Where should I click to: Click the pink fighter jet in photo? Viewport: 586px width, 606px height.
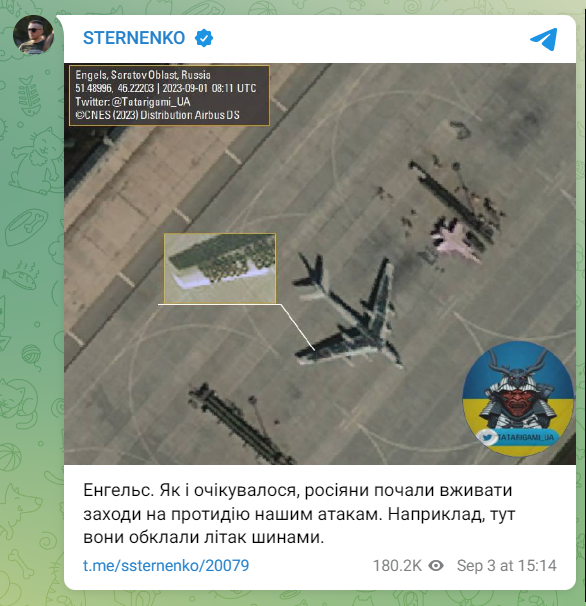tap(456, 240)
